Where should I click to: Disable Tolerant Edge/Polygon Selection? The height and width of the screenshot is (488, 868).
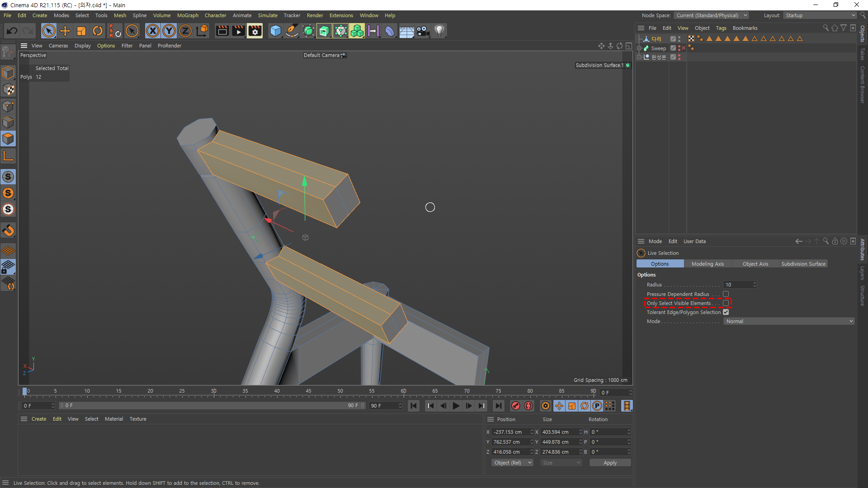pyautogui.click(x=726, y=312)
